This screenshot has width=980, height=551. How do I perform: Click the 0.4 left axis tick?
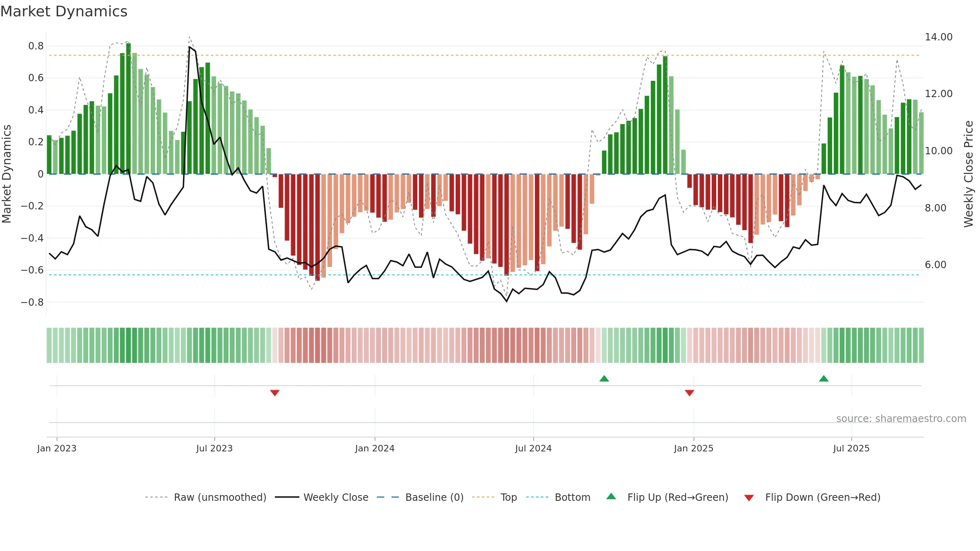36,110
